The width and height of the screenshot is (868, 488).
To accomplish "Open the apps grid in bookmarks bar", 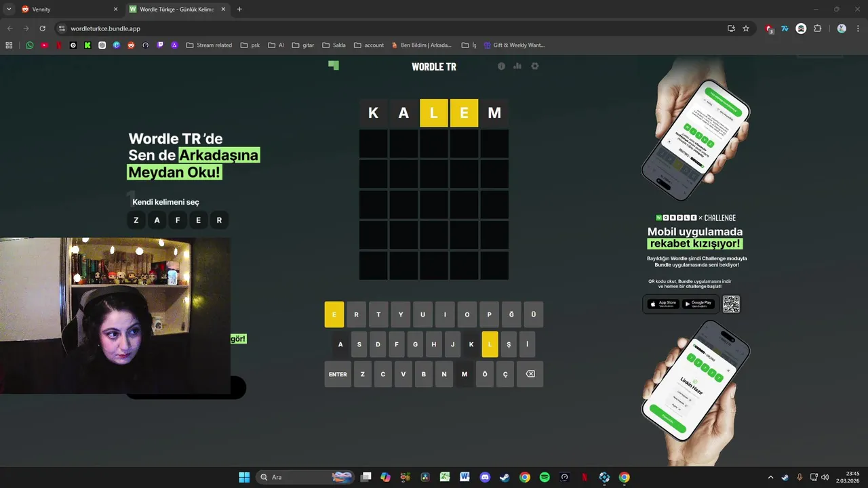I will pyautogui.click(x=9, y=45).
